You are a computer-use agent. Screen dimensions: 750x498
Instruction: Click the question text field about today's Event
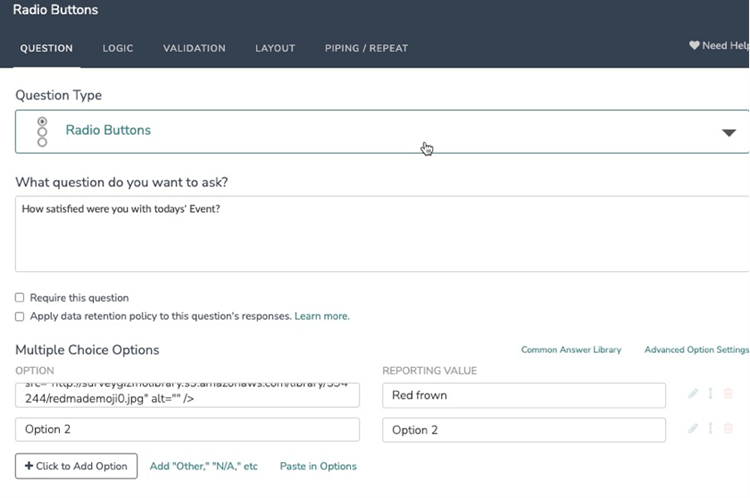(380, 233)
